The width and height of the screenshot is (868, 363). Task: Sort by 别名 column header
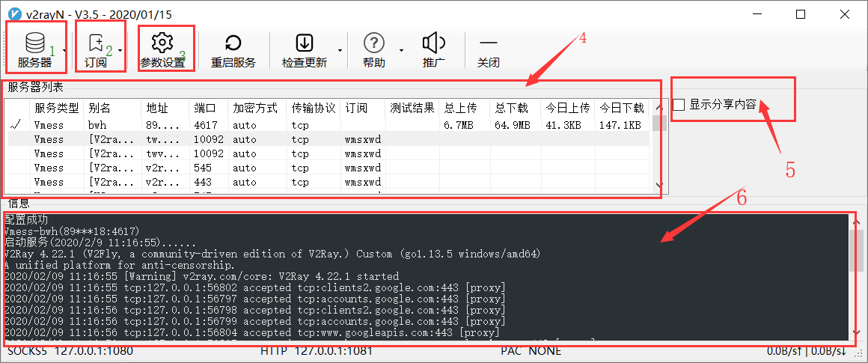99,108
